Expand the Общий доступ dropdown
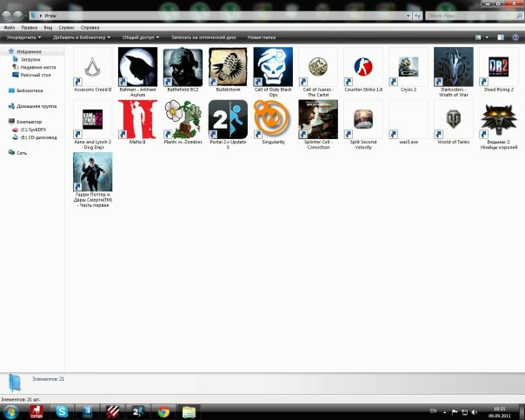The width and height of the screenshot is (525, 420). tap(141, 37)
